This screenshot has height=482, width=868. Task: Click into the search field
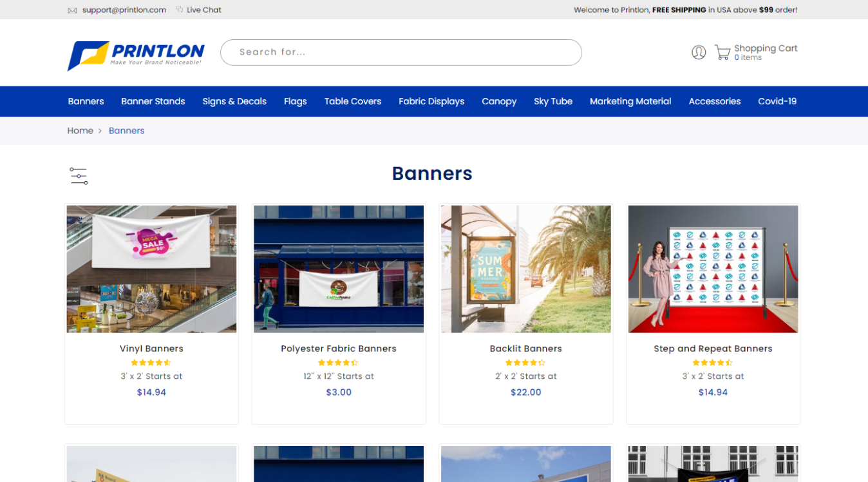pyautogui.click(x=401, y=52)
